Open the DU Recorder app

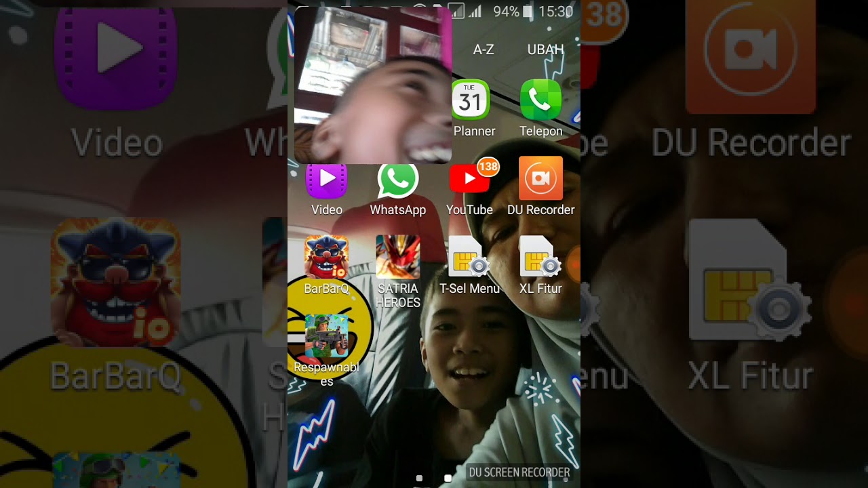coord(540,178)
